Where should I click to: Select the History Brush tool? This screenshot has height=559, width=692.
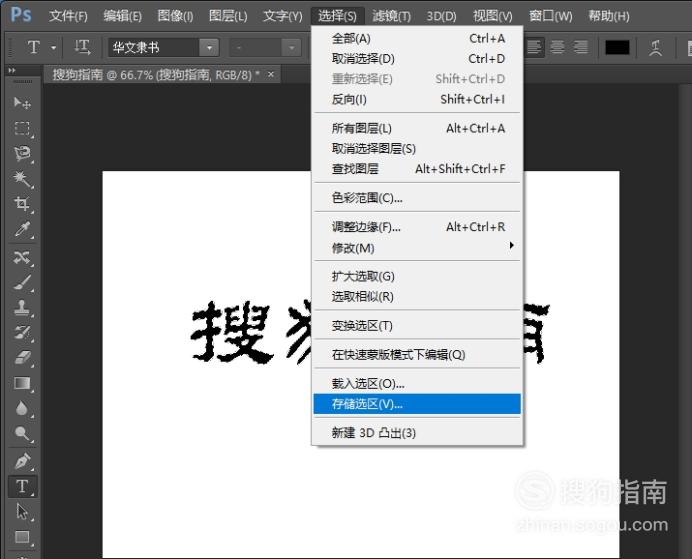[x=22, y=333]
